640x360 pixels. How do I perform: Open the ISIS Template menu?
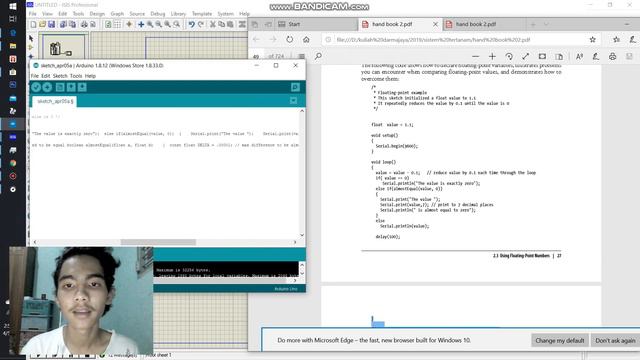point(202,14)
